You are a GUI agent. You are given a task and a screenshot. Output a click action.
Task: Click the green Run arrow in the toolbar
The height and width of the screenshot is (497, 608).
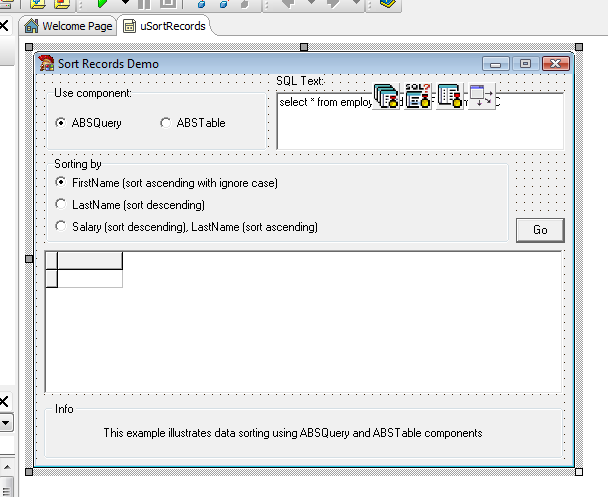(102, 4)
